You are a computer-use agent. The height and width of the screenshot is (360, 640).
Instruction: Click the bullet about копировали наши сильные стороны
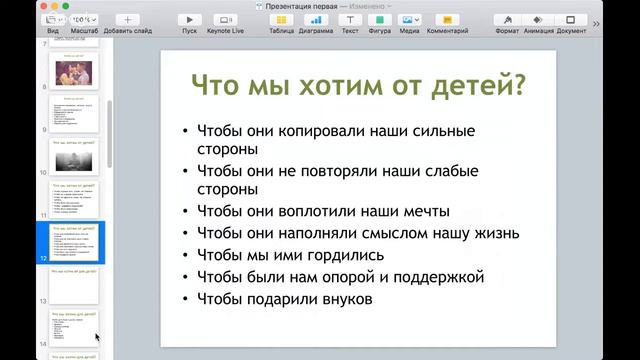click(x=336, y=140)
